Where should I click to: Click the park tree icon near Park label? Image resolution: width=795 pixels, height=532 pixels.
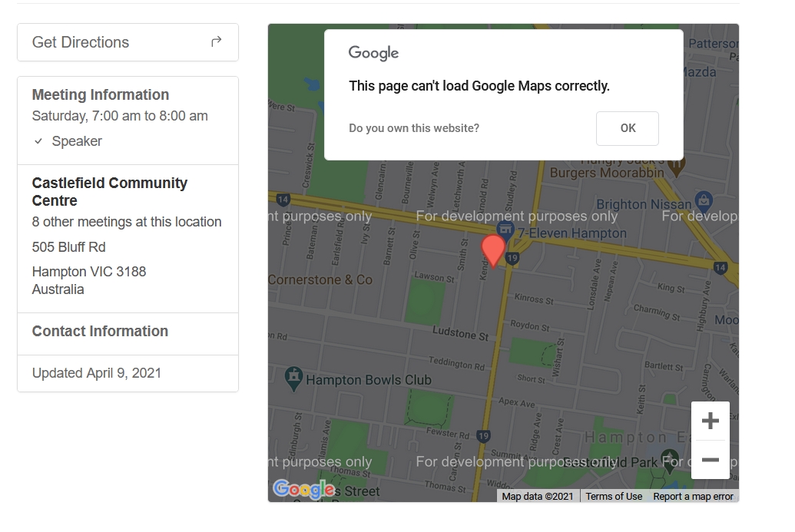tap(670, 461)
